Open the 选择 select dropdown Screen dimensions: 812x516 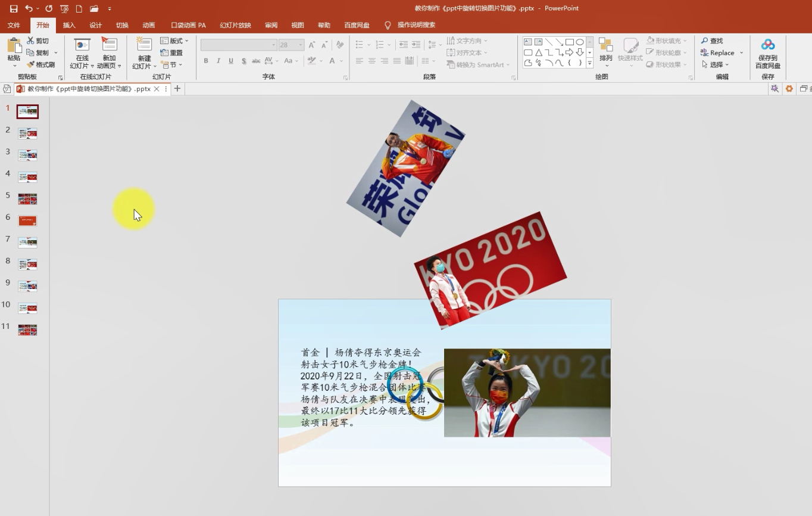pyautogui.click(x=714, y=64)
